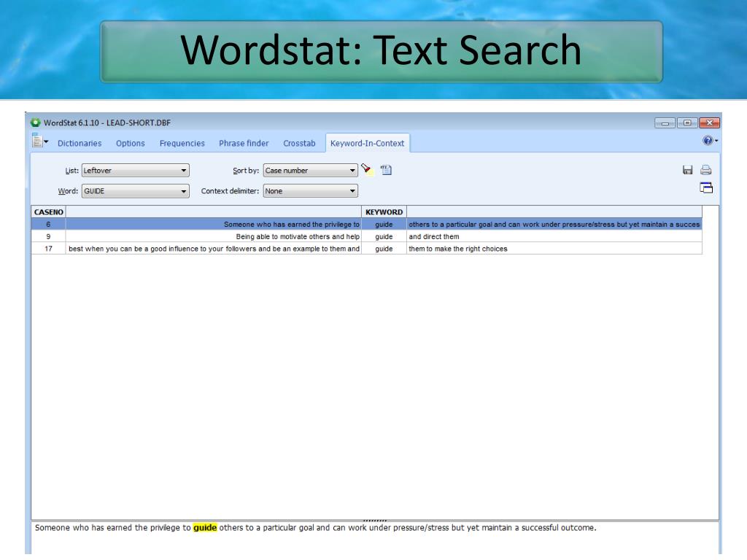The height and width of the screenshot is (560, 747).
Task: Select the Phrase finder tab
Action: [244, 144]
